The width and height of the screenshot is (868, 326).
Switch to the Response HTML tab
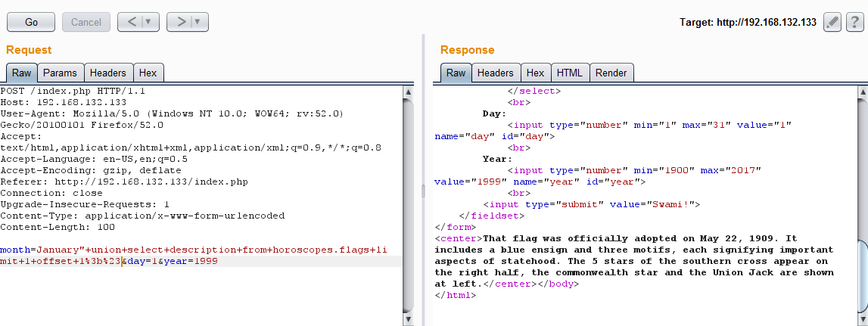(x=570, y=73)
